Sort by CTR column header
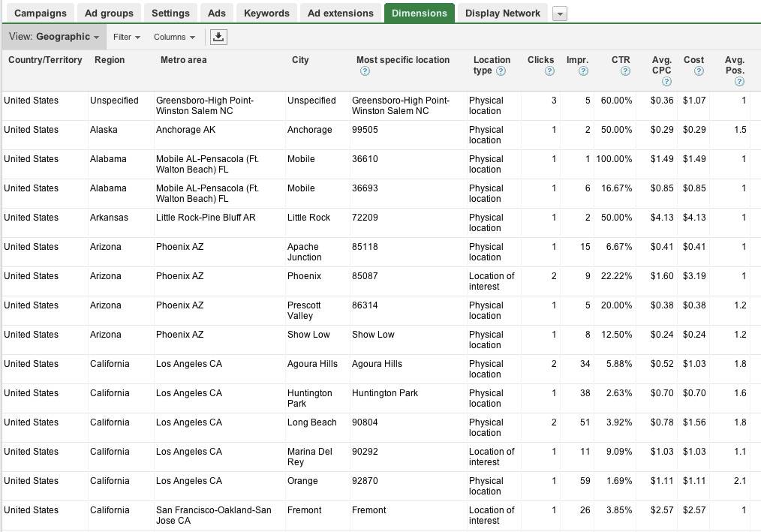Viewport: 761px width, 532px height. (620, 60)
